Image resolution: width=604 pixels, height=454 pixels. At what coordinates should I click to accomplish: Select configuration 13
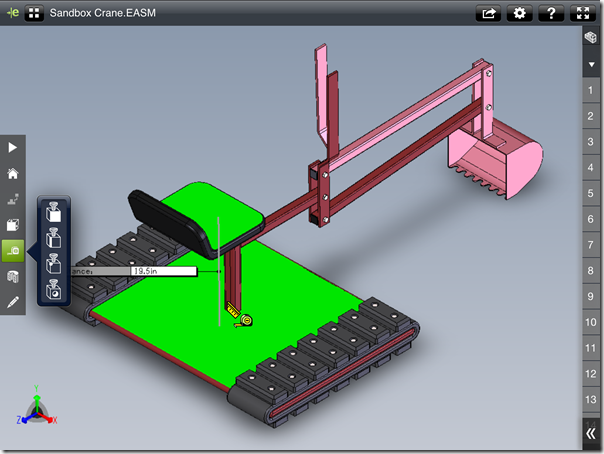[x=591, y=400]
